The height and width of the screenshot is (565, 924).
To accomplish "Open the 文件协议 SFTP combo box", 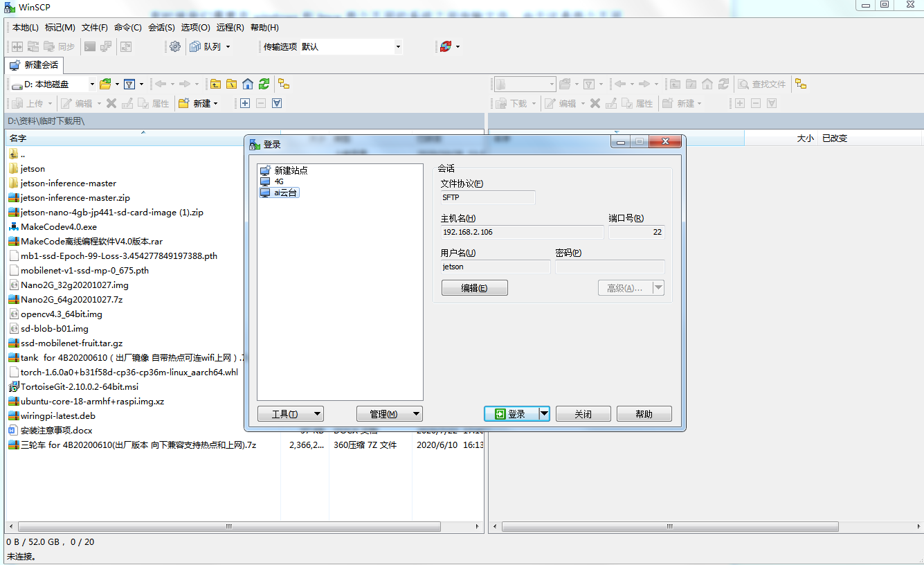I will (487, 197).
